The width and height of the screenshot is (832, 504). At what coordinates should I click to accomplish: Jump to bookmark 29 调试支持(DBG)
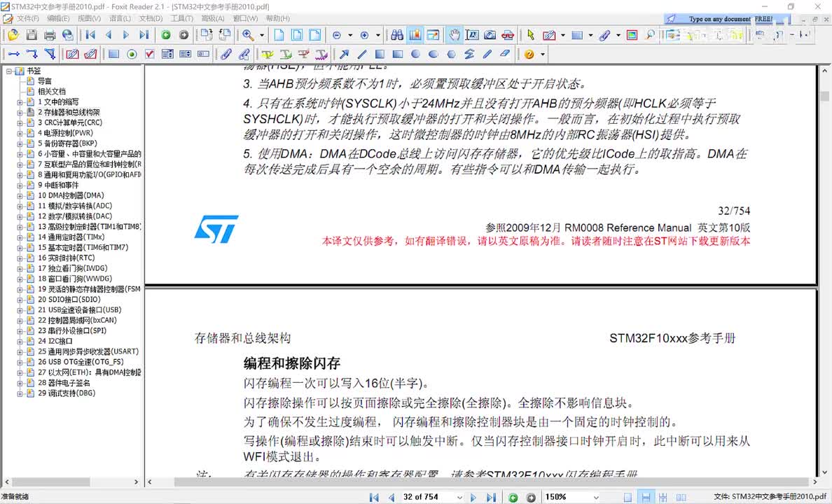(67, 393)
